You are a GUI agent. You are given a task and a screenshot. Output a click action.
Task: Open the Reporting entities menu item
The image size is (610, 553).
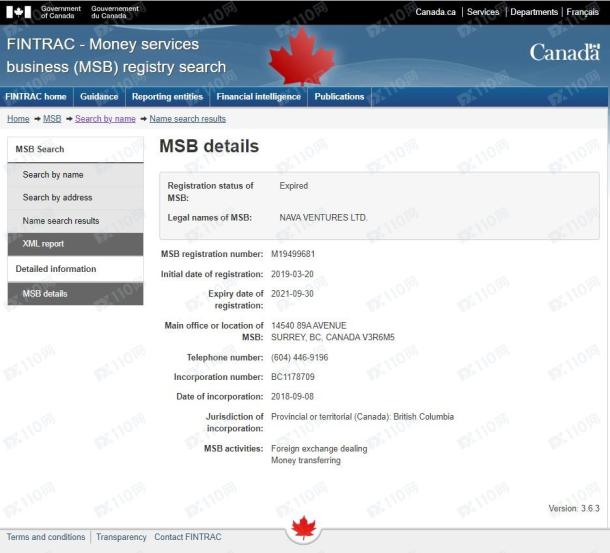(167, 97)
